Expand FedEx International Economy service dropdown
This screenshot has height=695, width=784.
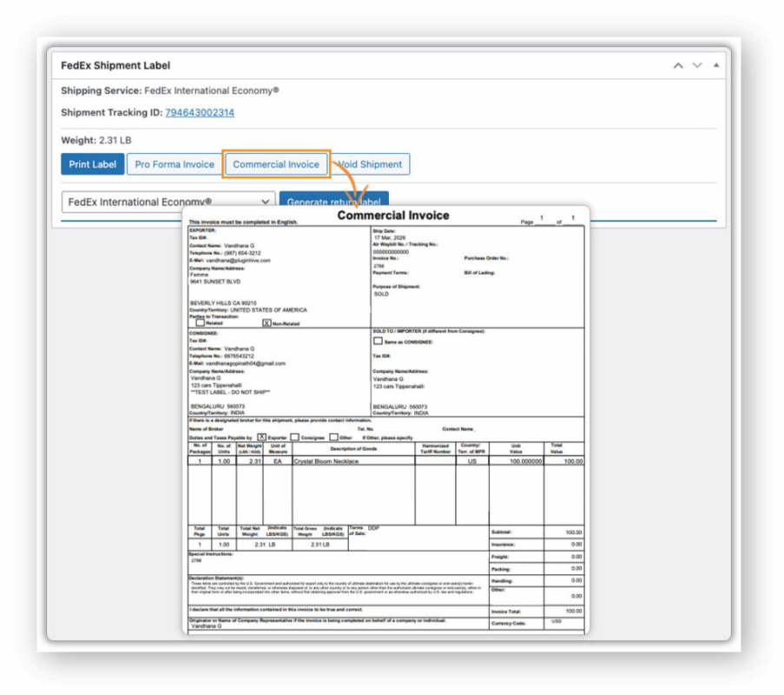pos(168,202)
